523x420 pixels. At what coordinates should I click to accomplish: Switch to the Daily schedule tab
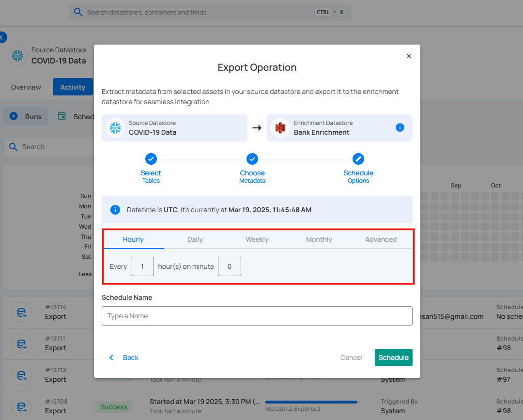click(195, 239)
